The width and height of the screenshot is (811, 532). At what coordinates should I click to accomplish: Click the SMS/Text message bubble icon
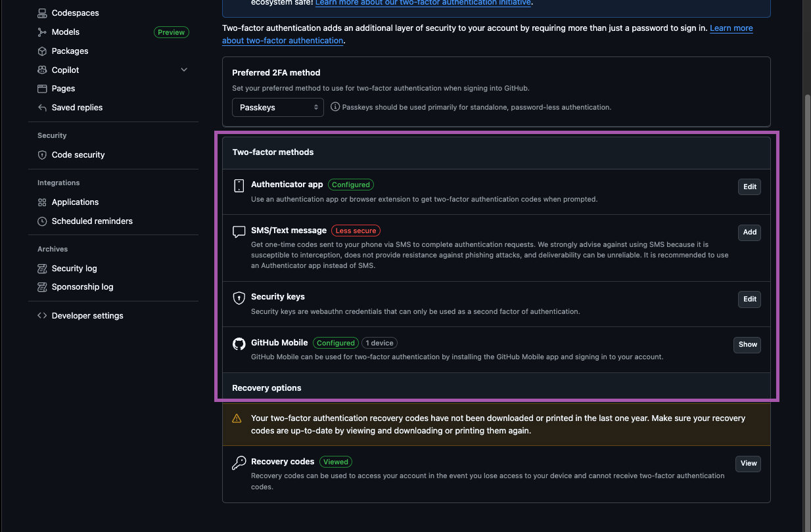(x=239, y=233)
